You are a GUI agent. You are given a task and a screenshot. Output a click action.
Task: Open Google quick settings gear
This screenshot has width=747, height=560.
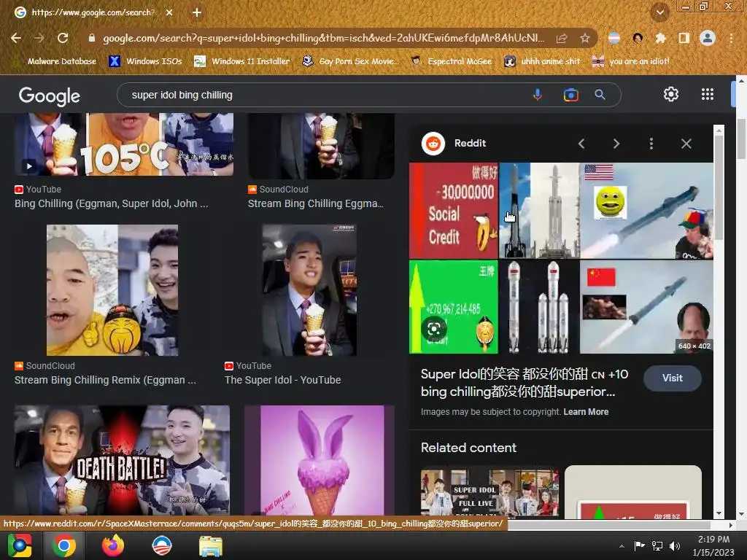pyautogui.click(x=671, y=94)
